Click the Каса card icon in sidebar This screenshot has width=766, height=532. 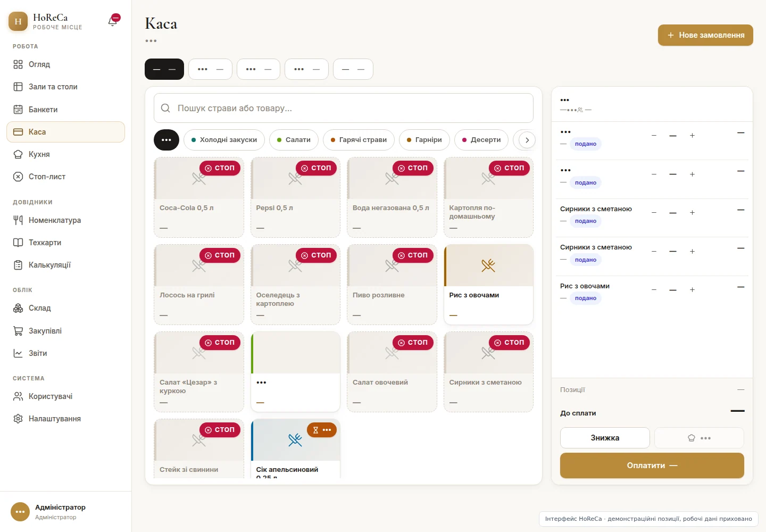[x=18, y=132]
